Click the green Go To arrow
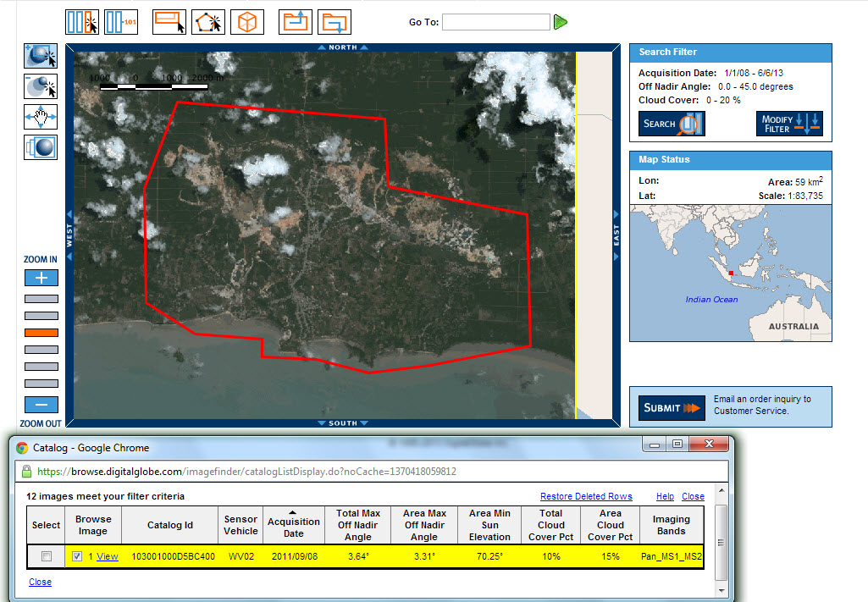The width and height of the screenshot is (868, 602). [561, 22]
